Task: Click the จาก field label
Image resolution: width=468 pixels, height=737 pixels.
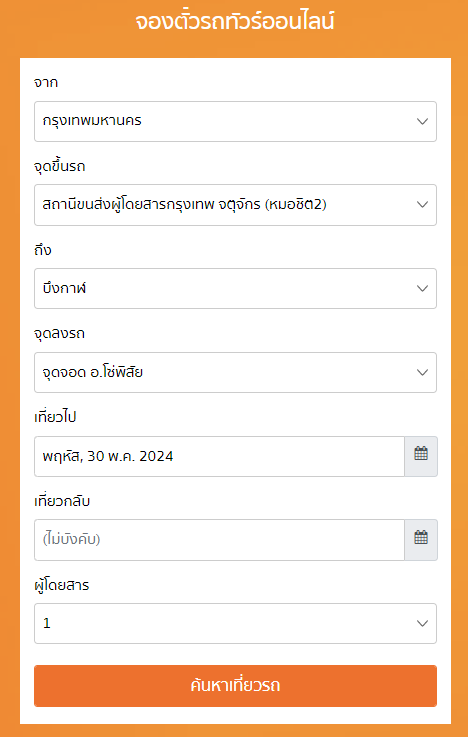Action: click(46, 83)
